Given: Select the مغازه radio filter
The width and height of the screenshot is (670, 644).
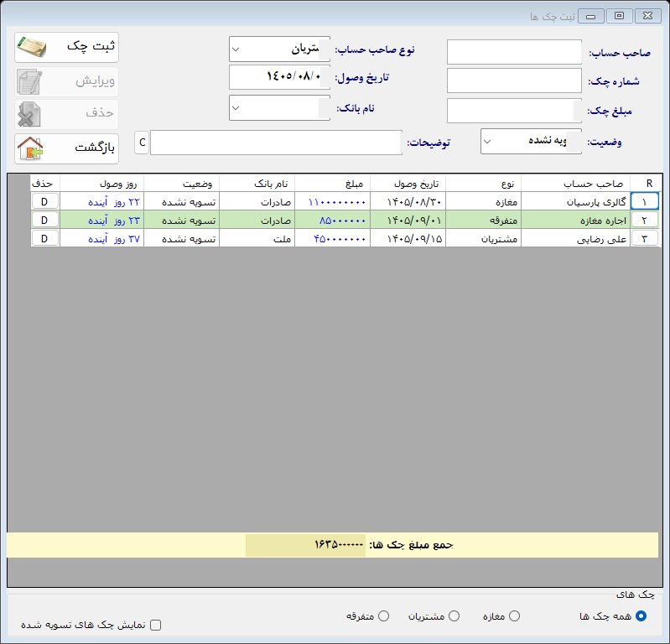Looking at the screenshot, I should 515,615.
